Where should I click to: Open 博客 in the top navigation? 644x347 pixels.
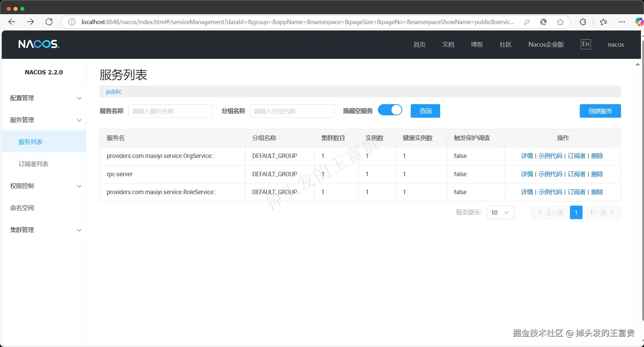coord(477,45)
